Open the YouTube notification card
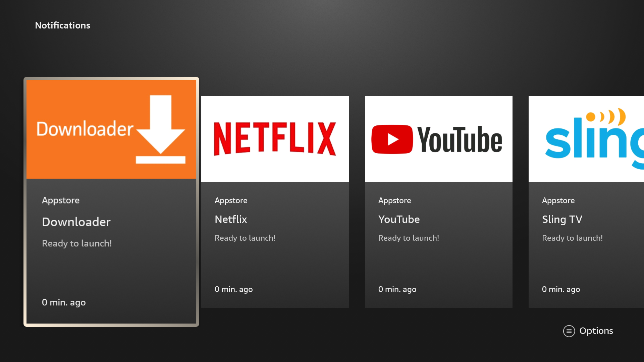The image size is (644, 362). click(438, 201)
